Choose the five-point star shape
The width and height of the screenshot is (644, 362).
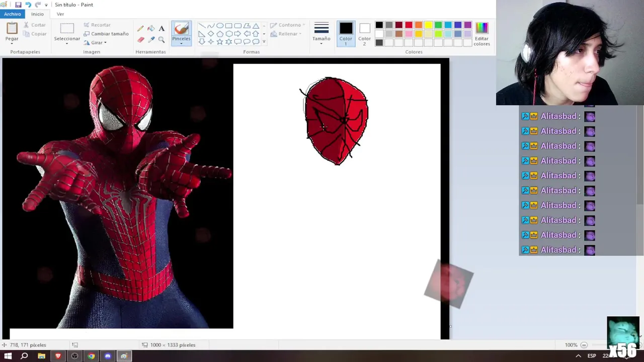[x=220, y=42]
